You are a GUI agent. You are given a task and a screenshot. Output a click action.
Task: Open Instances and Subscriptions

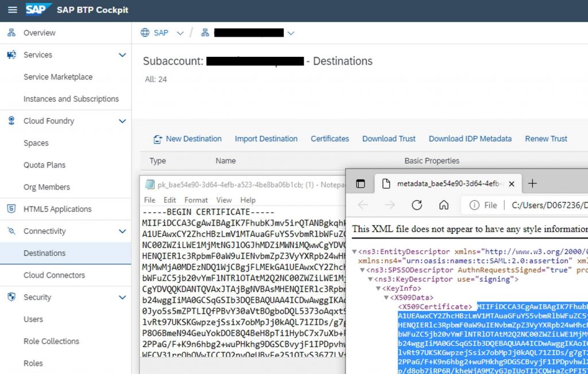point(71,99)
